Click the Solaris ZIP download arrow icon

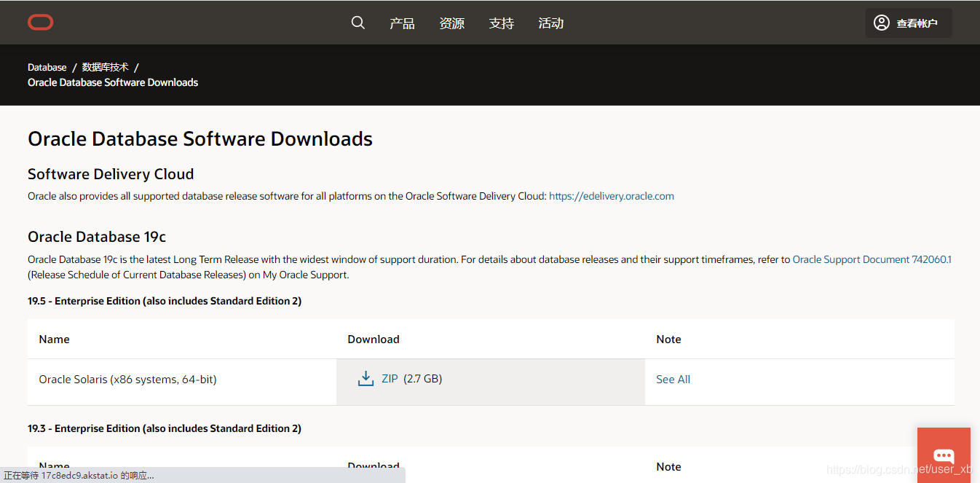pos(365,379)
